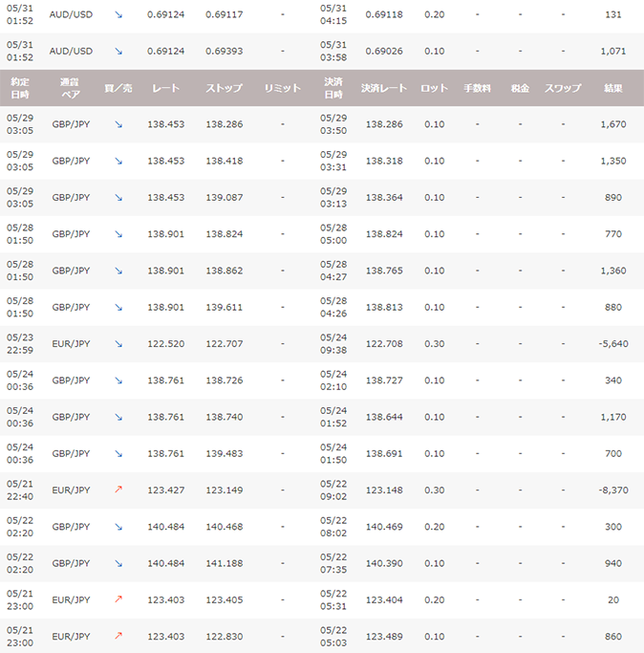Viewport: 644px width, 653px height.
Task: Click the down arrow in the row with result 1,670
Action: [118, 124]
